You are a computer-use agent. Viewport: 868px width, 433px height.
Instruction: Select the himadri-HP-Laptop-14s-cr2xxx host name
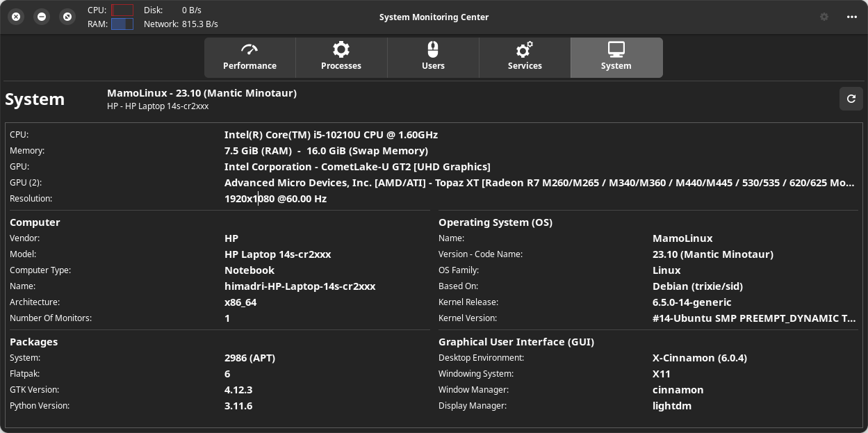coord(300,286)
